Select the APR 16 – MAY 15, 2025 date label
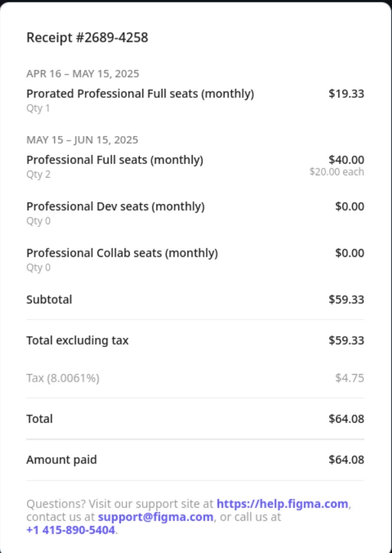 click(x=82, y=74)
